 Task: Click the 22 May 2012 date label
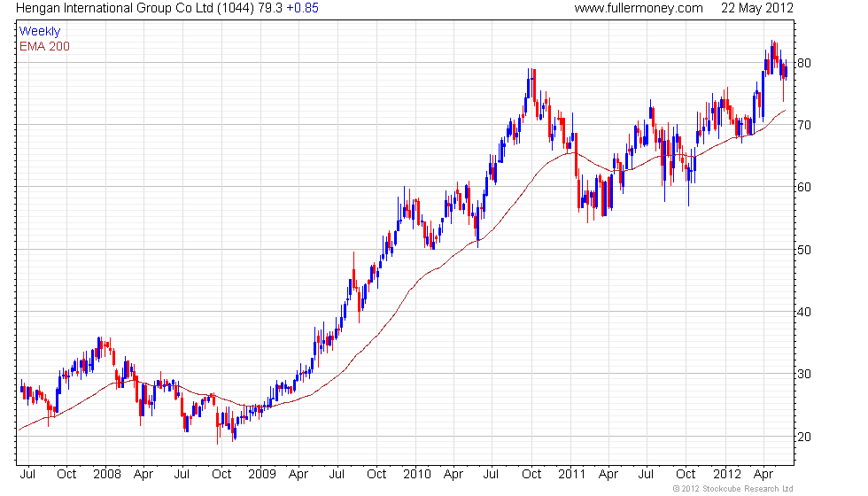click(756, 8)
